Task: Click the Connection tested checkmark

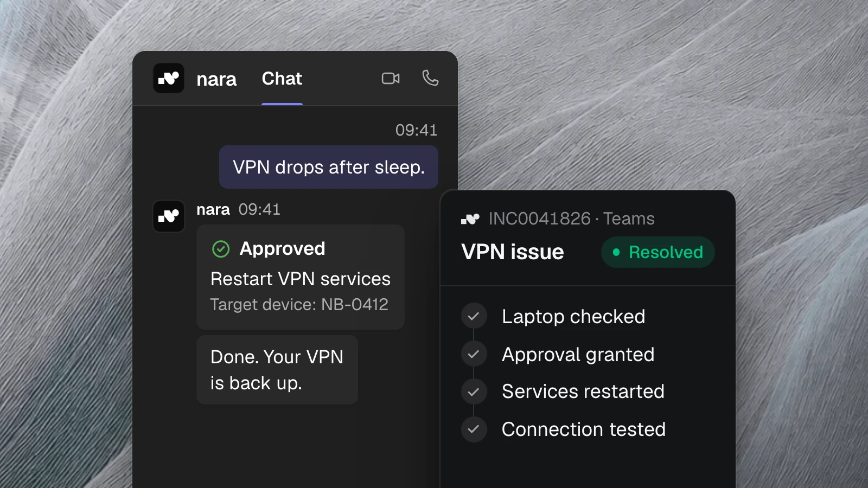Action: pos(474,429)
